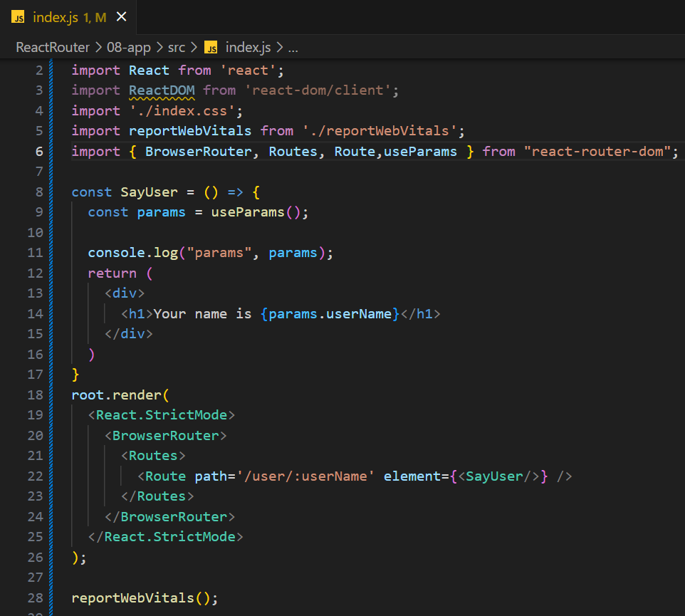The width and height of the screenshot is (685, 616).
Task: Click Routes in the import statement
Action: pyautogui.click(x=293, y=152)
